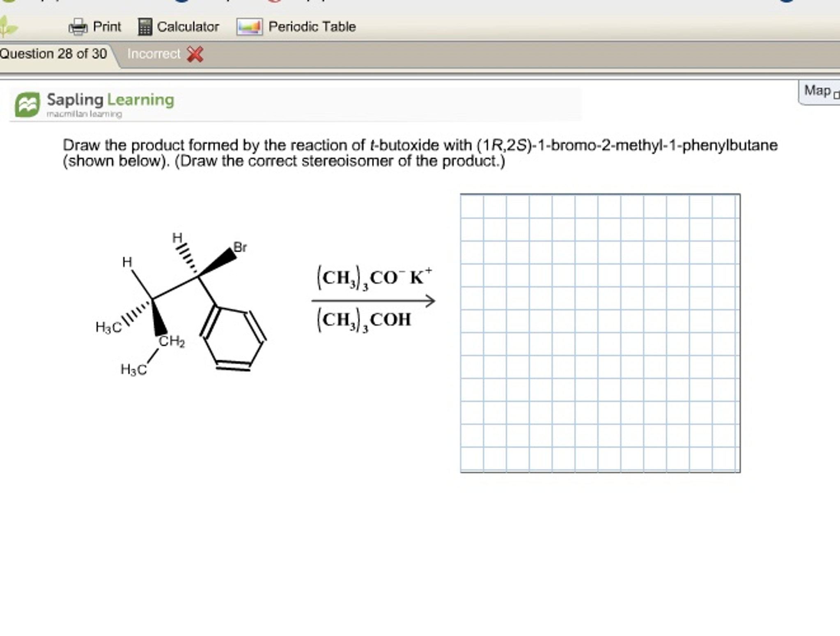The image size is (840, 636).
Task: Click the (CH3)3COH solvent text
Action: click(x=364, y=320)
